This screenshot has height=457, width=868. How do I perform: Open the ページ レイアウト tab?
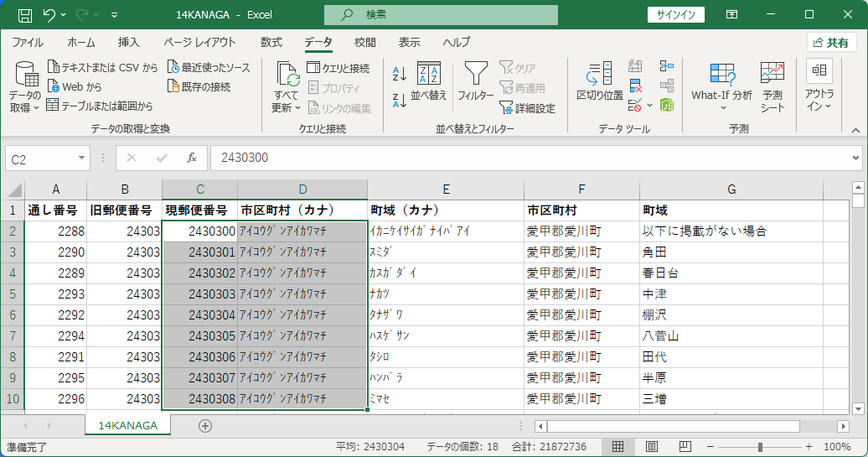click(x=199, y=43)
